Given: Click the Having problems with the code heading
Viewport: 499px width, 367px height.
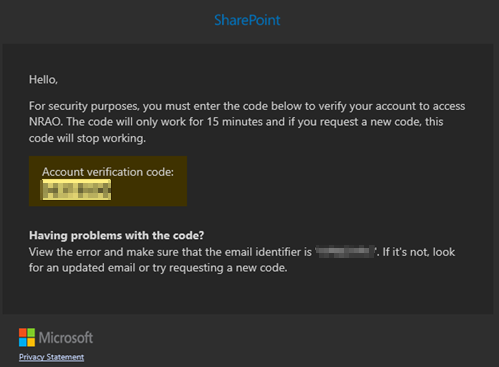Looking at the screenshot, I should [x=116, y=236].
